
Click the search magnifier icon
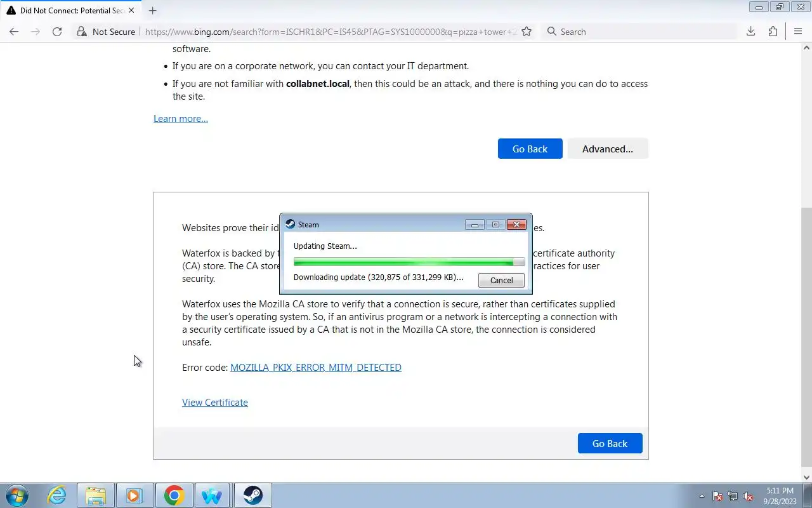pyautogui.click(x=552, y=32)
